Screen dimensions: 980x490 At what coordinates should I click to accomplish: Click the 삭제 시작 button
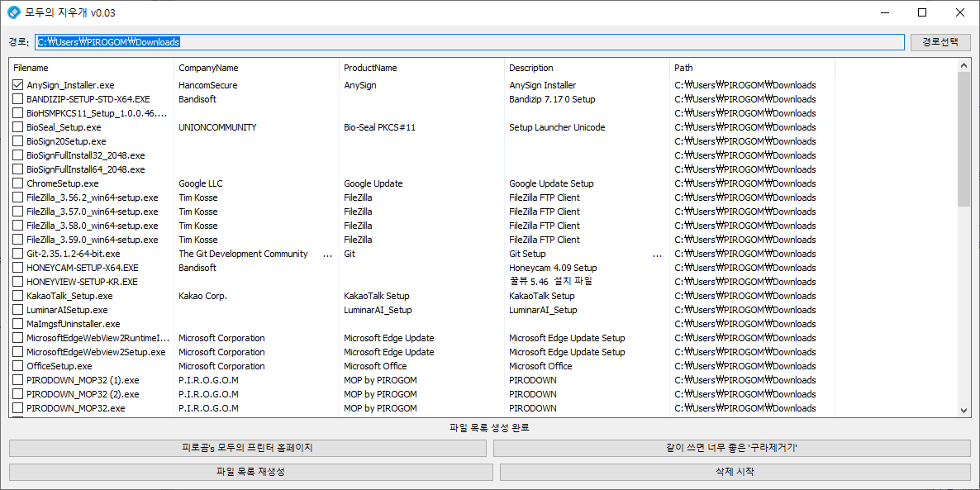coord(735,472)
